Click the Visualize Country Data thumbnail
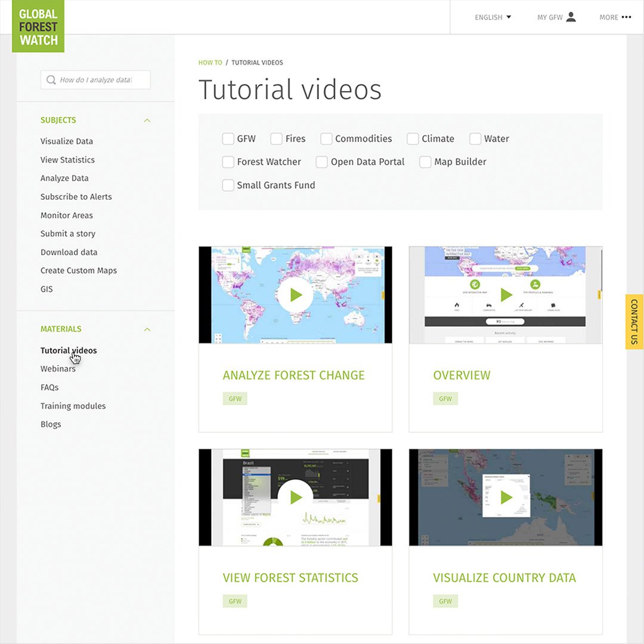This screenshot has width=644, height=644. pos(506,497)
